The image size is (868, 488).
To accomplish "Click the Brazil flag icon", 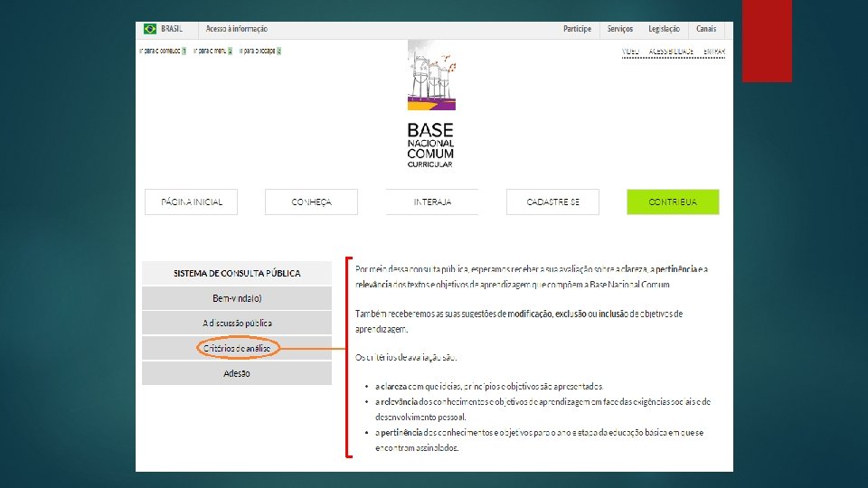I will point(150,29).
